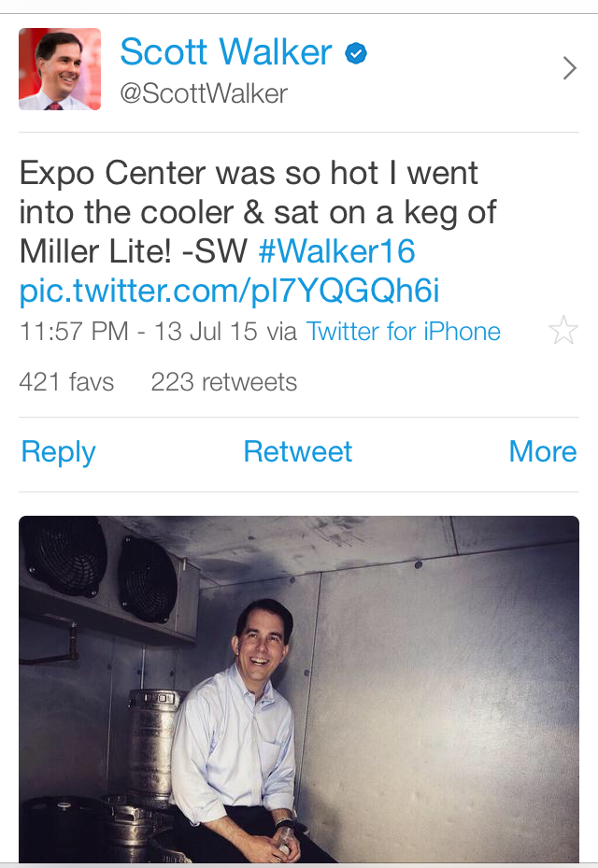The width and height of the screenshot is (598, 868).
Task: Tap the @ScottWalker handle
Action: click(x=204, y=93)
